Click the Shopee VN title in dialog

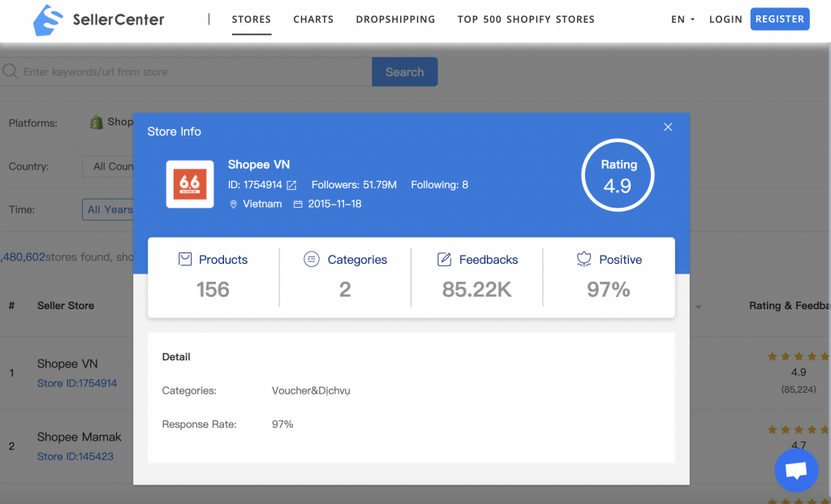tap(259, 164)
